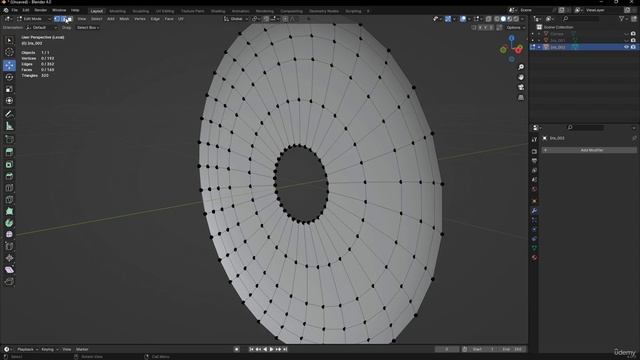Image resolution: width=640 pixels, height=360 pixels.
Task: Select the Extrude Region tool
Action: tap(9, 152)
